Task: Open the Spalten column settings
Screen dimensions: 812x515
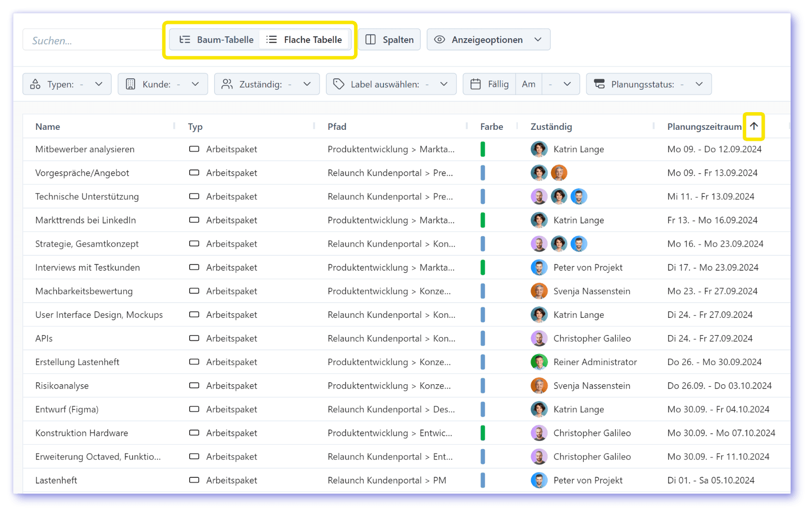Action: coord(389,40)
